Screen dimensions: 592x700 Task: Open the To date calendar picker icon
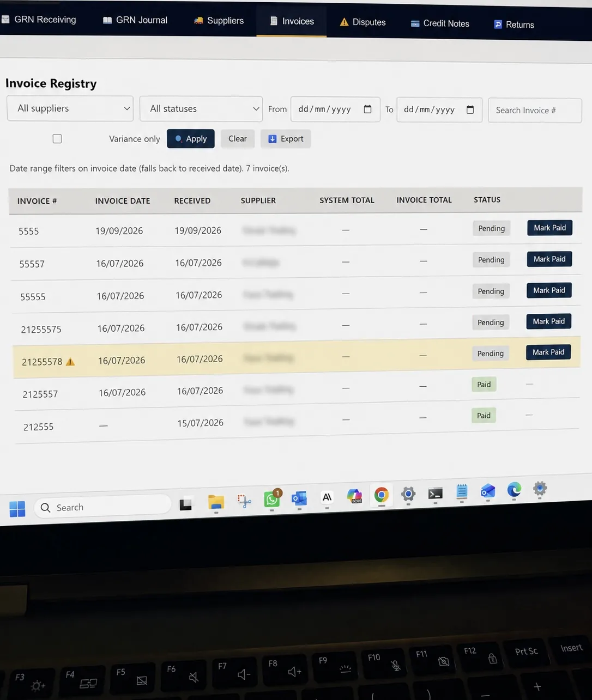[470, 109]
